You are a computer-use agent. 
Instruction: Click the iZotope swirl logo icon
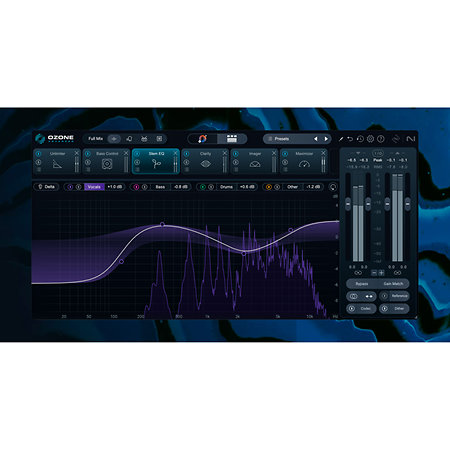(396, 139)
